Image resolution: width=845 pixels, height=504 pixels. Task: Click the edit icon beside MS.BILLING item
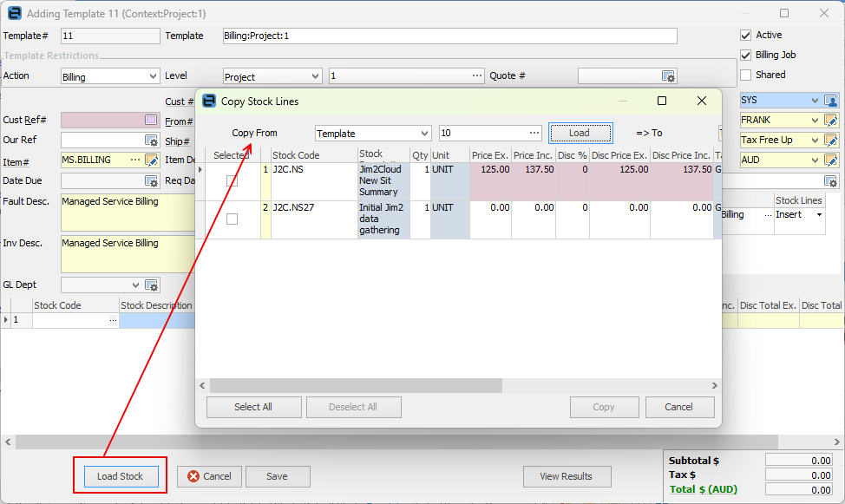[x=152, y=160]
